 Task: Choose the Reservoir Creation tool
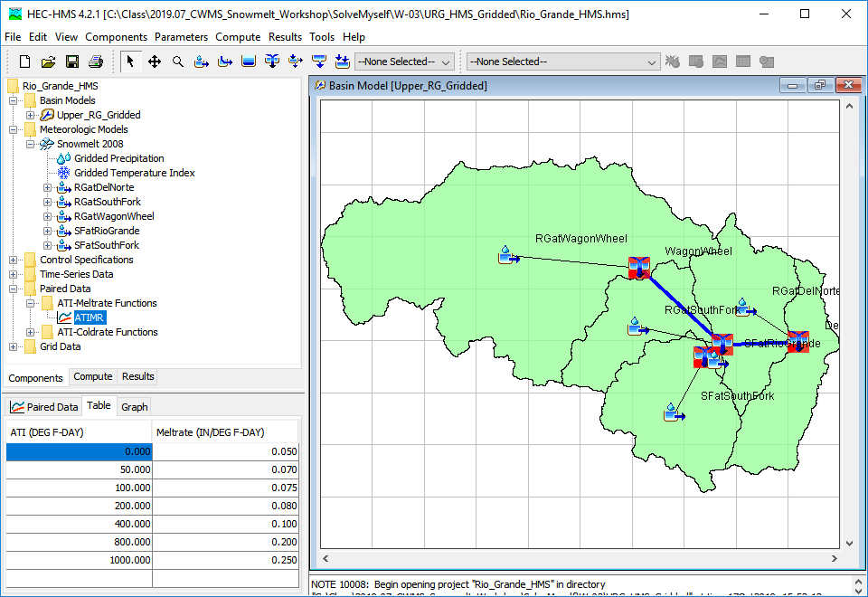[x=249, y=62]
